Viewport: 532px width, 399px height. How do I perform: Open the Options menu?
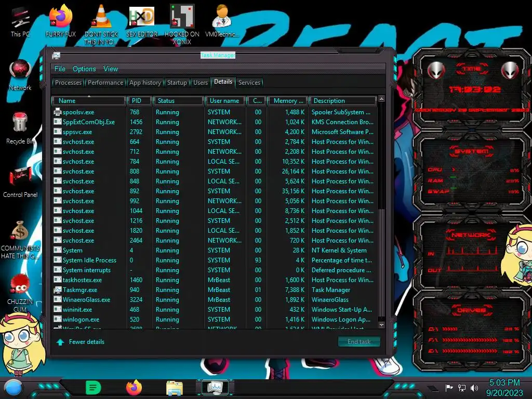tap(84, 69)
